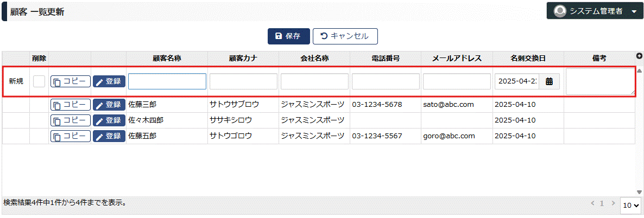
Task: Focus the 顧客カナ input field in new row
Action: [x=243, y=81]
